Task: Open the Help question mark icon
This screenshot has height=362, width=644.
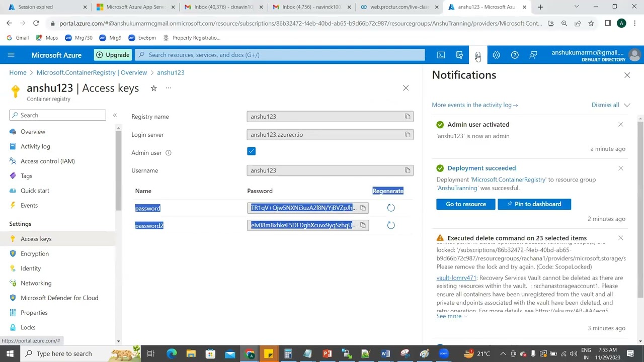Action: (x=515, y=55)
